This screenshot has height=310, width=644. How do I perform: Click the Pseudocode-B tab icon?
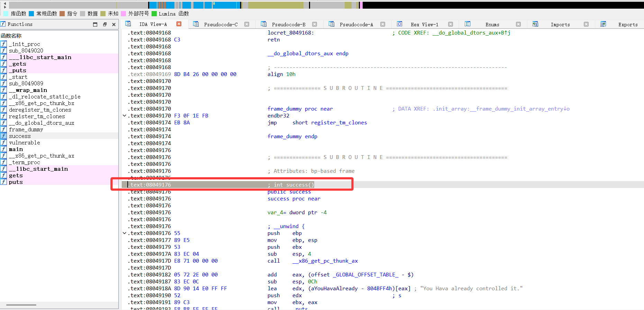[x=264, y=24]
